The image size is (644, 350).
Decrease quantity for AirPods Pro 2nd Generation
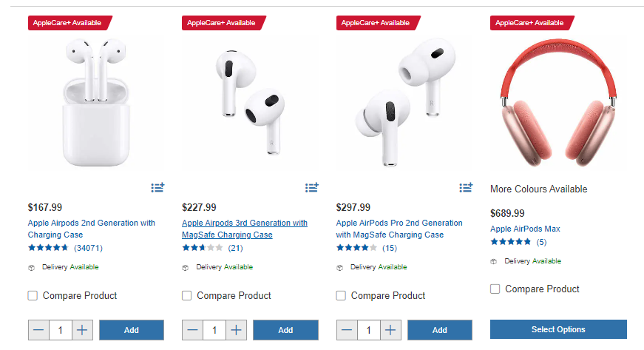[x=348, y=330]
